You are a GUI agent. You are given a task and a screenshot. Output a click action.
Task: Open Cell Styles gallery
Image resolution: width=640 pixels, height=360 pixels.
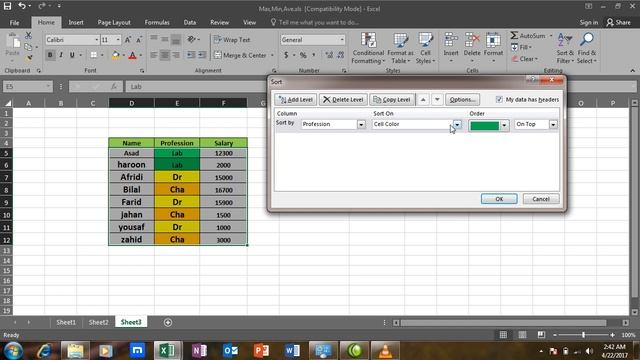pos(425,48)
